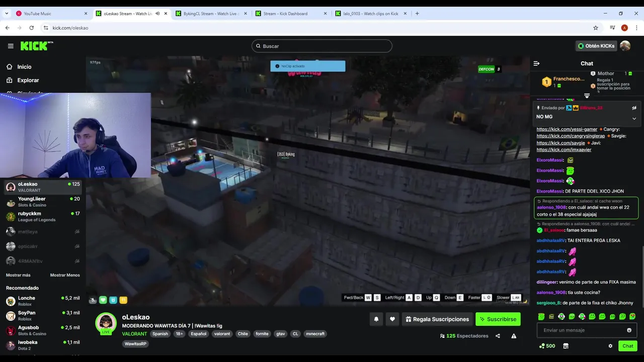Click username aalonso_1908 in highlighted reply
644x362 pixels.
pos(551,207)
